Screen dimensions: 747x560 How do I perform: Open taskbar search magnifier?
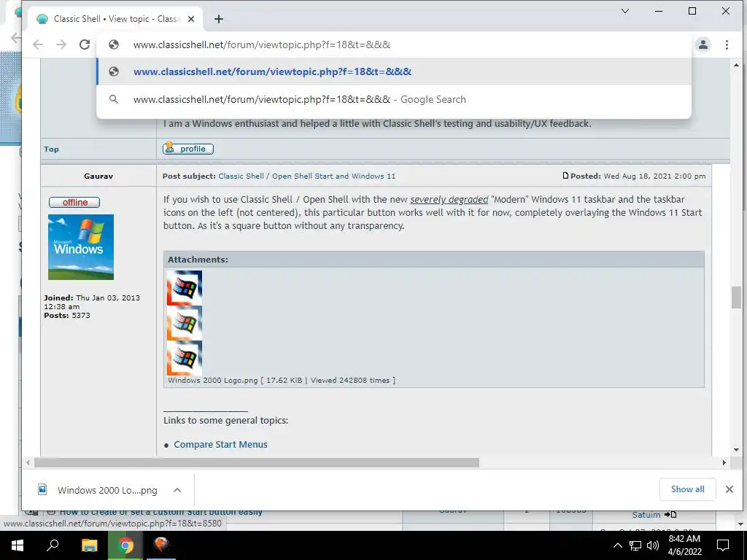pyautogui.click(x=53, y=545)
